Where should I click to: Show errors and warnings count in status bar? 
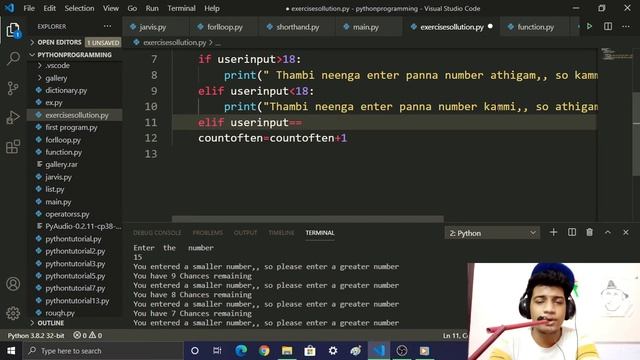tap(88, 335)
